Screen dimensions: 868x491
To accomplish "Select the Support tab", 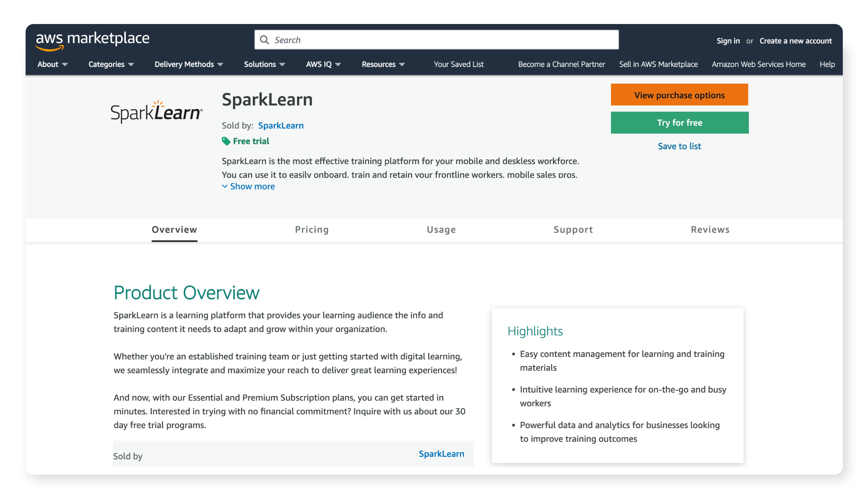I will [x=573, y=230].
